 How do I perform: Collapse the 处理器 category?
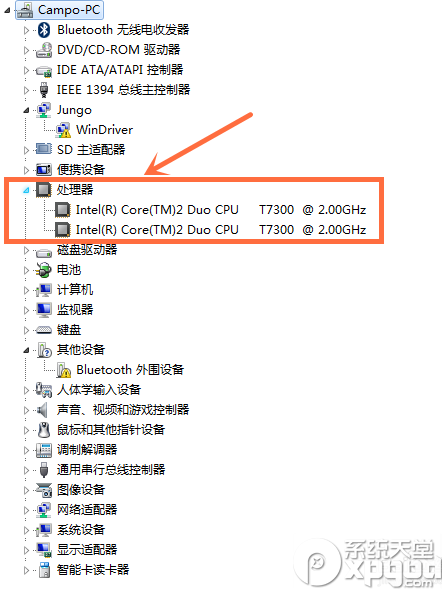pyautogui.click(x=26, y=190)
